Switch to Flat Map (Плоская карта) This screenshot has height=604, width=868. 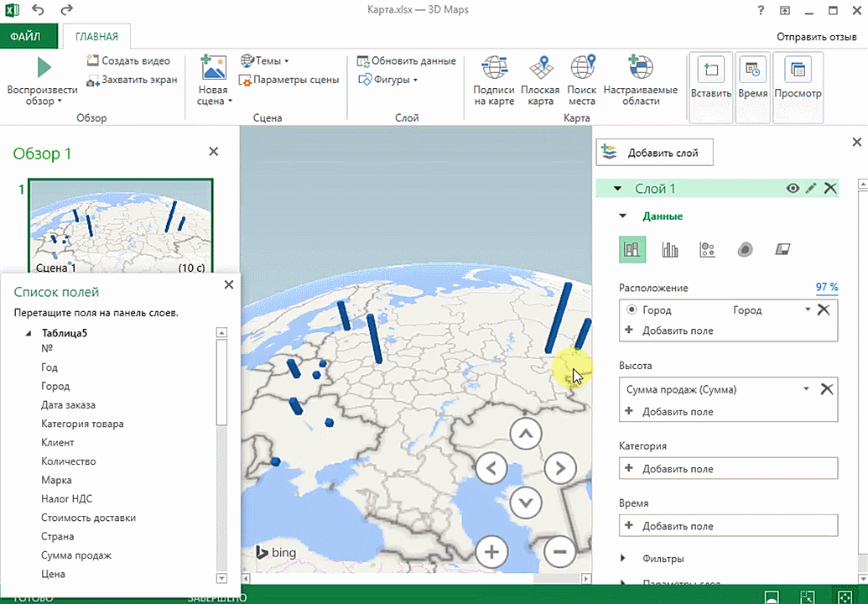coord(540,69)
